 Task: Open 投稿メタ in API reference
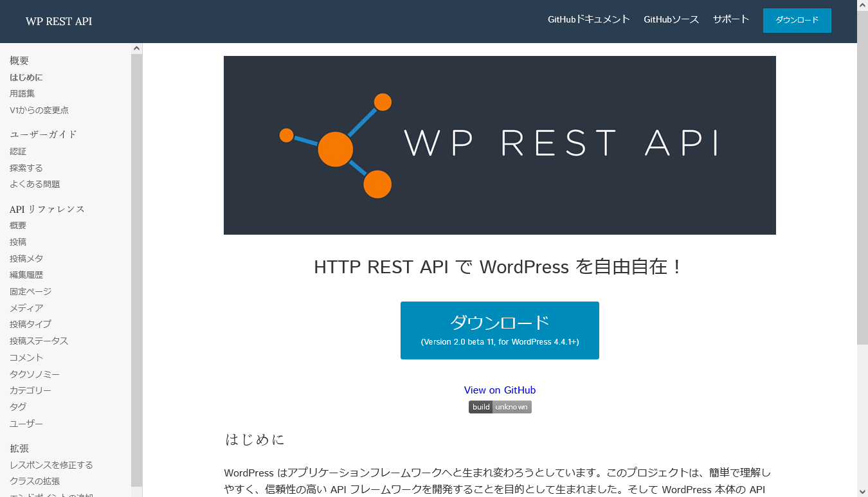click(x=26, y=258)
